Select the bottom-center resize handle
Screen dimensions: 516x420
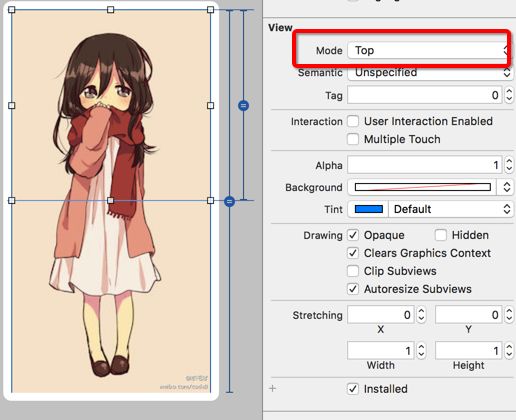point(110,200)
